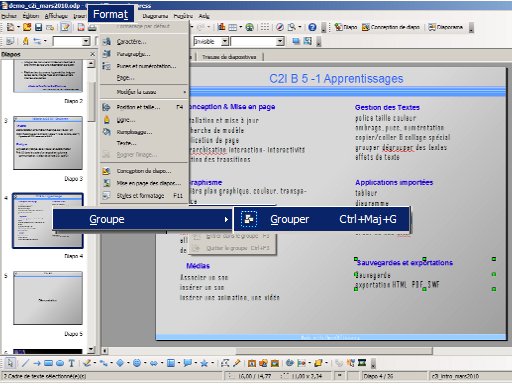
Task: Choose Paragraphe... in the Format menu
Action: pyautogui.click(x=144, y=54)
